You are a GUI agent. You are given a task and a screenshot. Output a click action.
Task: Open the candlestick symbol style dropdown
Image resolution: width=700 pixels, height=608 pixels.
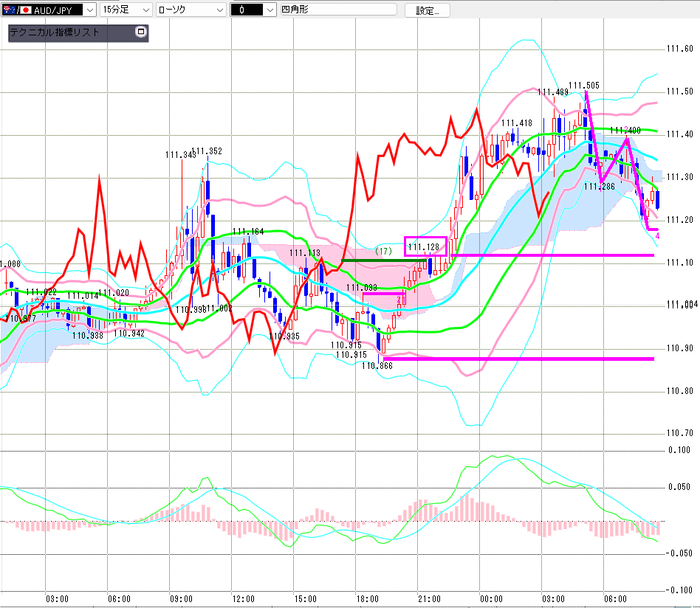pos(253,10)
